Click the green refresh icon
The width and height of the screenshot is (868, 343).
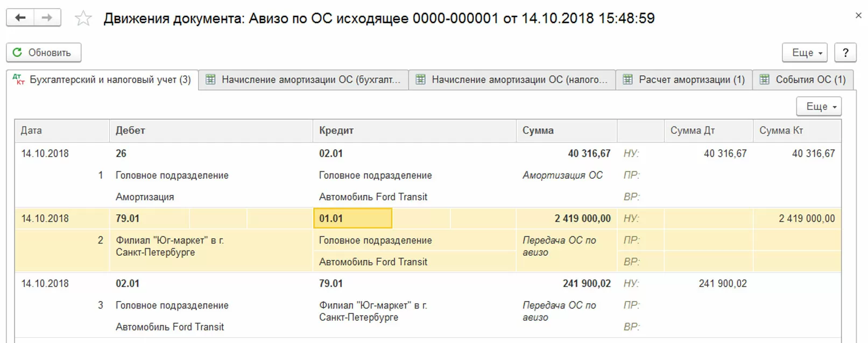17,52
